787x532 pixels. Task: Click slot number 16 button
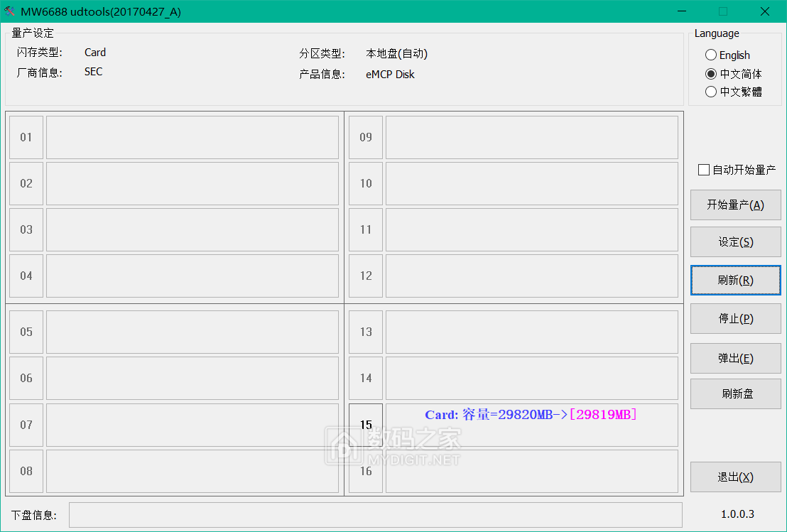click(366, 471)
